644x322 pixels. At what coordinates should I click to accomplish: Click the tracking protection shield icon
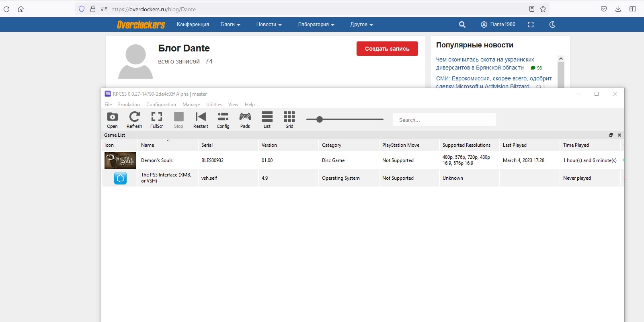82,9
